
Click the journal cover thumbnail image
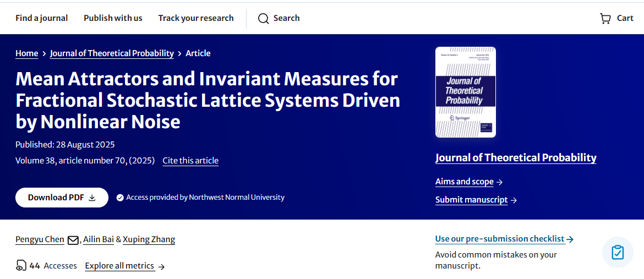(x=465, y=92)
